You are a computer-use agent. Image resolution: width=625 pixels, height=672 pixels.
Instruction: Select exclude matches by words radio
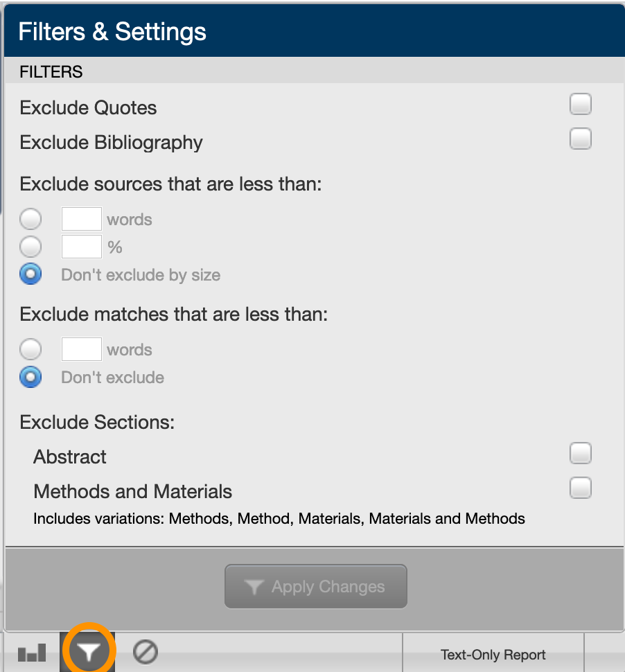coord(30,349)
